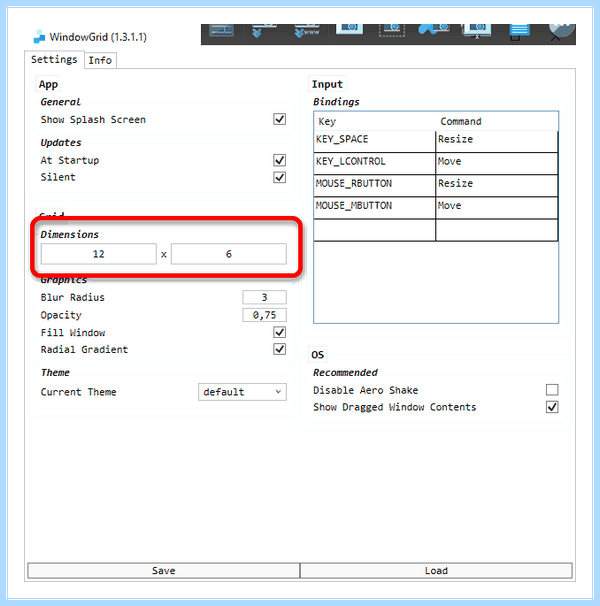Enable the Disable Aero Shake checkbox
The height and width of the screenshot is (606, 600).
(x=552, y=390)
